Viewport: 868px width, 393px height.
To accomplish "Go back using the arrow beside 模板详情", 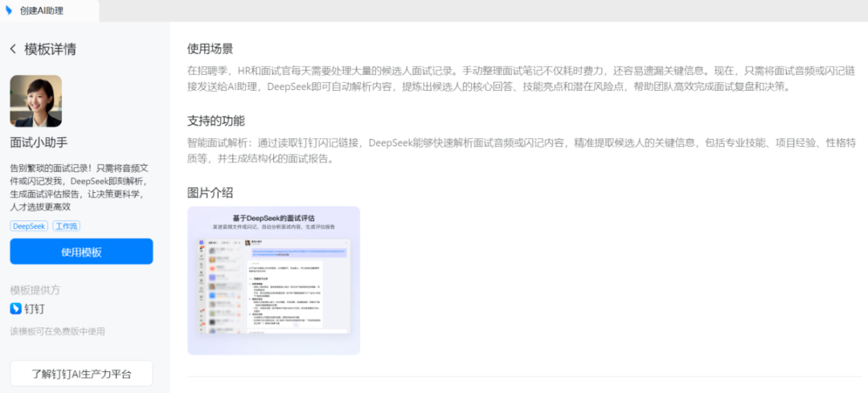I will 14,49.
